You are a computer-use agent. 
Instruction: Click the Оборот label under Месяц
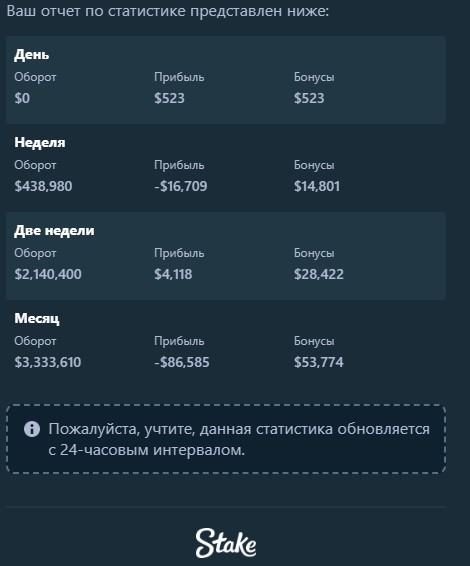(x=35, y=341)
